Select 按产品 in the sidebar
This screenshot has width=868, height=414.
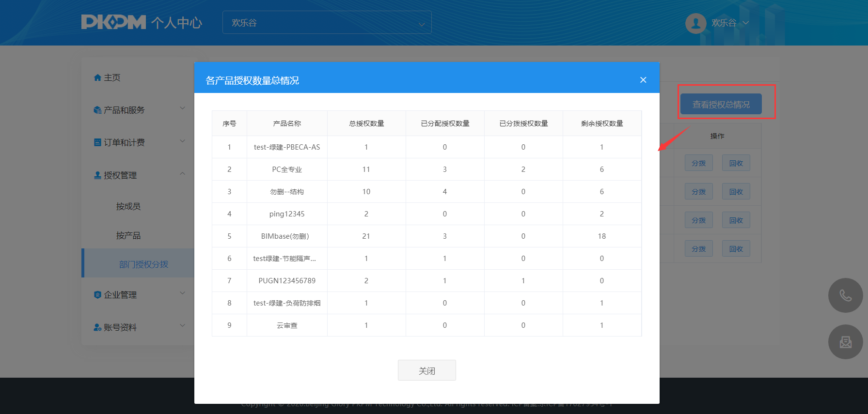click(128, 235)
